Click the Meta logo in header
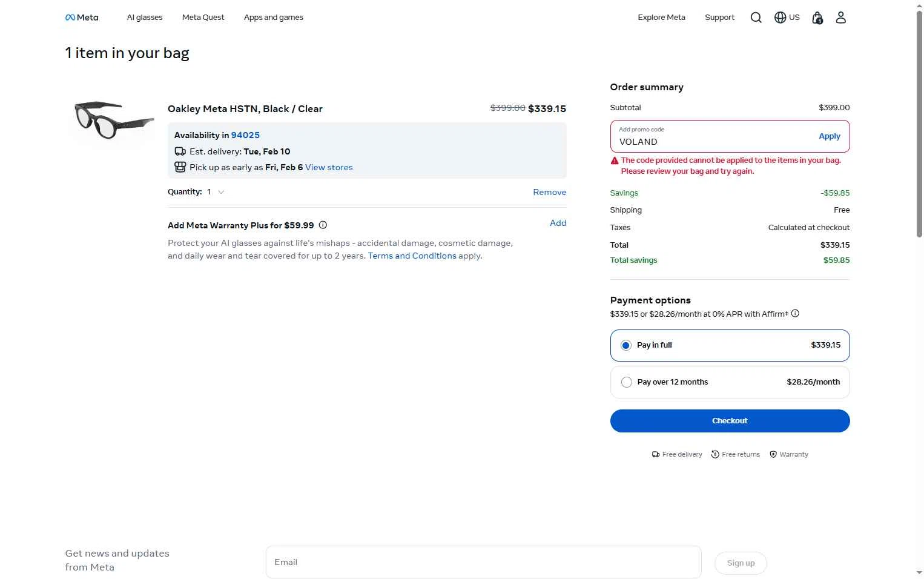This screenshot has height=579, width=924. point(82,18)
